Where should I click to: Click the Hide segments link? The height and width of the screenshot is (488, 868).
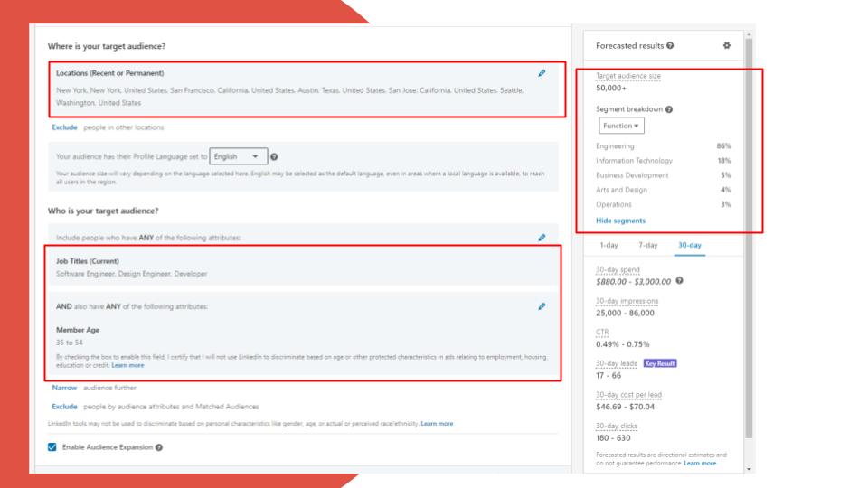click(620, 221)
